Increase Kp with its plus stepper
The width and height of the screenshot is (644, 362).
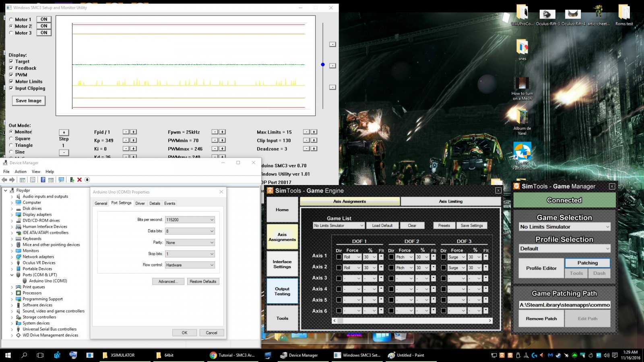click(134, 140)
